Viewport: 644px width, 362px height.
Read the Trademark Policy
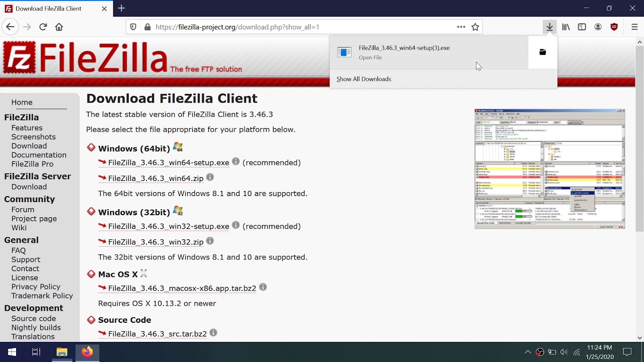pyautogui.click(x=42, y=296)
